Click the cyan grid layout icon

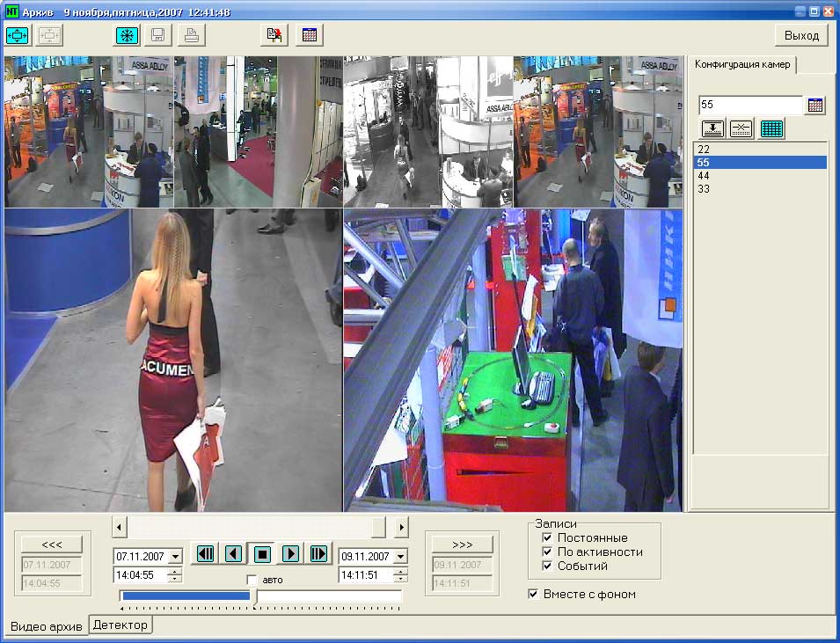pos(771,128)
